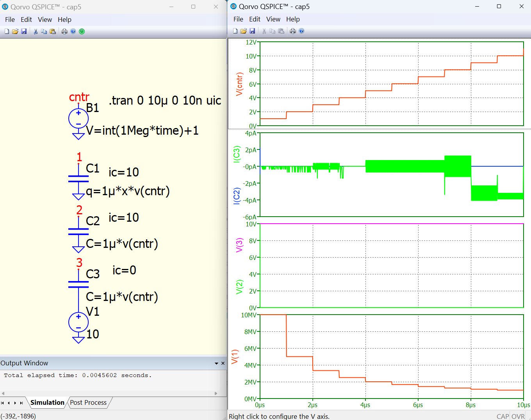Click C2 value text C=1µ*v(cntr)
531x420 pixels.
tap(122, 244)
